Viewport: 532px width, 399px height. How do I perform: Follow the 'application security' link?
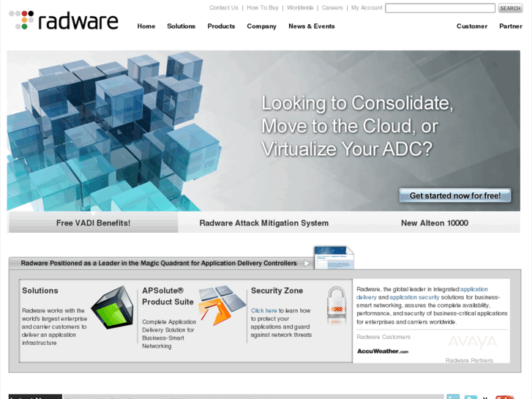tap(414, 297)
